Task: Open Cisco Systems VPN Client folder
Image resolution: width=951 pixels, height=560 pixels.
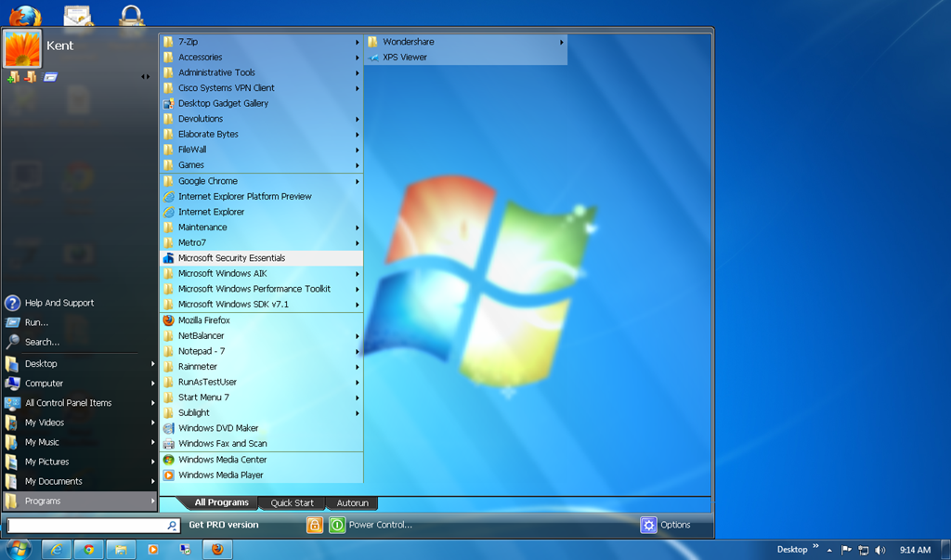Action: (261, 88)
